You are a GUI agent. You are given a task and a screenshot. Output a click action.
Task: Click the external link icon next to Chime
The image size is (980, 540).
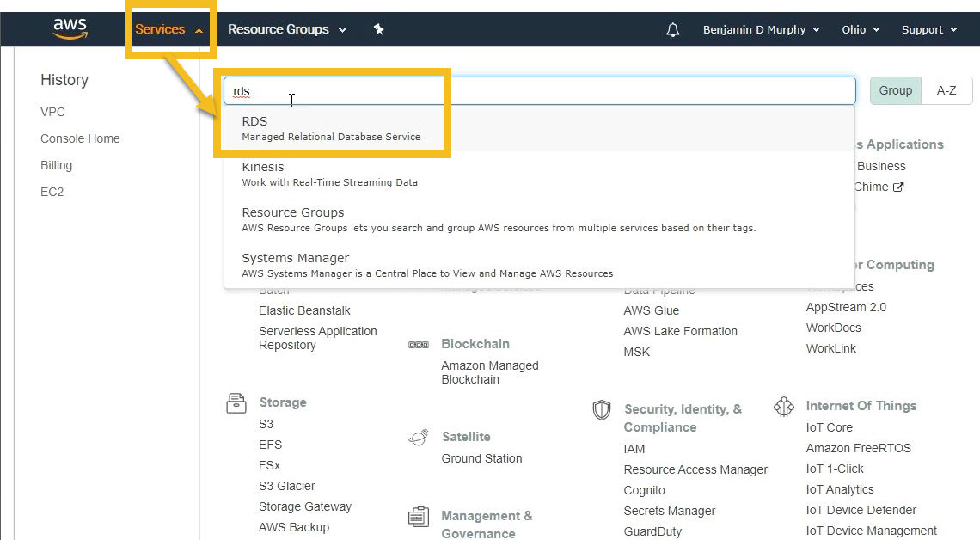tap(898, 187)
